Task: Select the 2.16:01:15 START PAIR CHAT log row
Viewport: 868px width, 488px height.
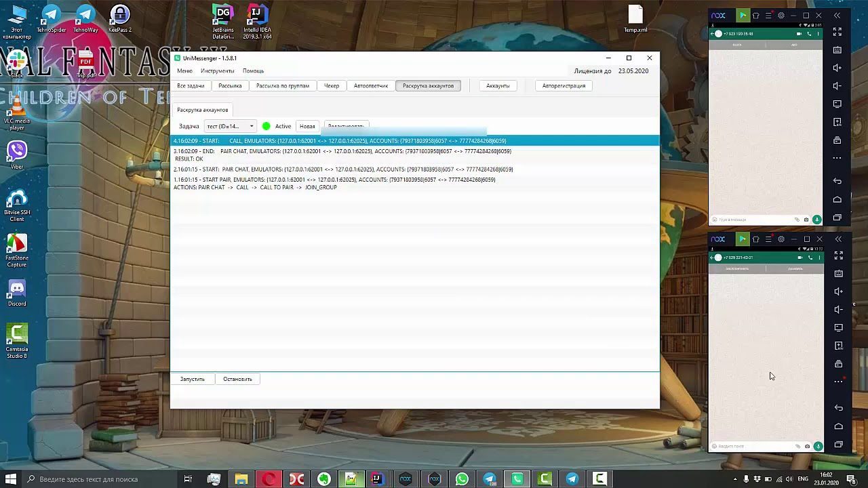Action: (414, 169)
